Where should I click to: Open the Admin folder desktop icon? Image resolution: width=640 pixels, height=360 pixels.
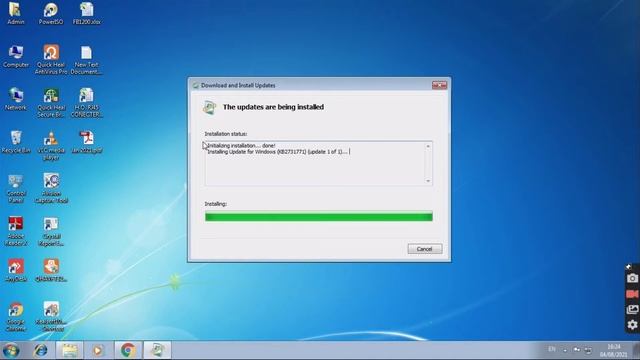(16, 13)
